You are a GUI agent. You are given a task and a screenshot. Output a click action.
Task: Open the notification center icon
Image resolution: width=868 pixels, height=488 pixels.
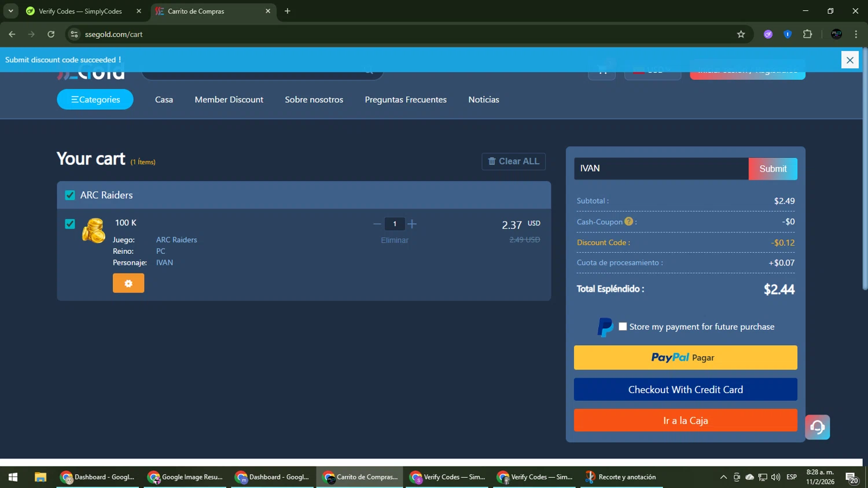(852, 477)
